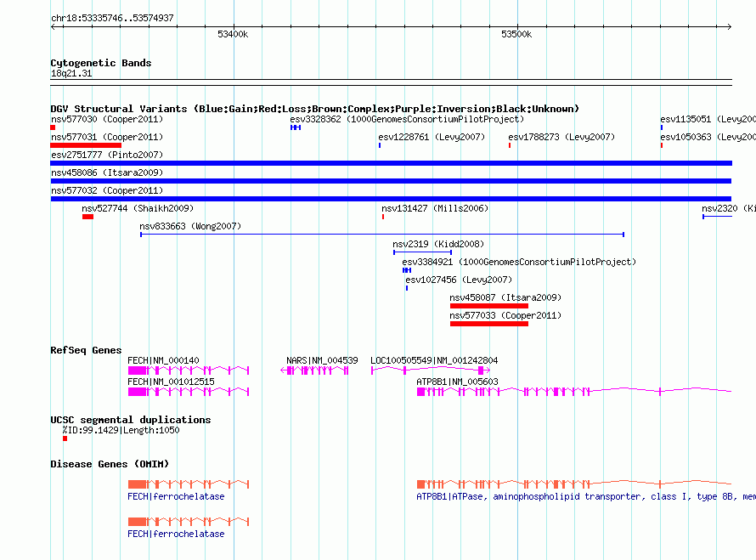Image resolution: width=756 pixels, height=560 pixels.
Task: Click the magenta ATP8B1 RefSeq gene model
Action: pyautogui.click(x=574, y=392)
